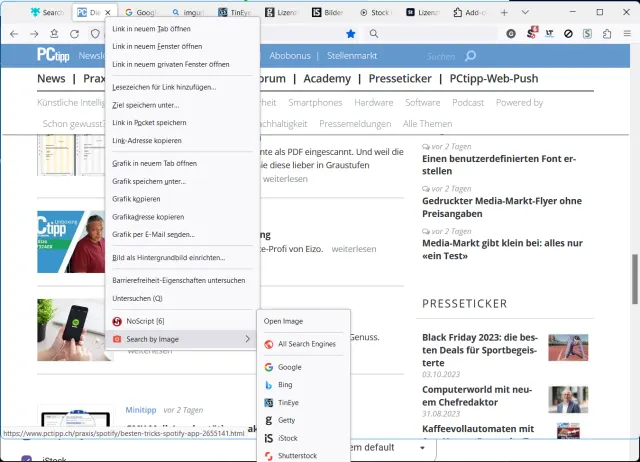Image resolution: width=640 pixels, height=462 pixels.
Task: Click the Bing icon in submenu
Action: tap(269, 385)
